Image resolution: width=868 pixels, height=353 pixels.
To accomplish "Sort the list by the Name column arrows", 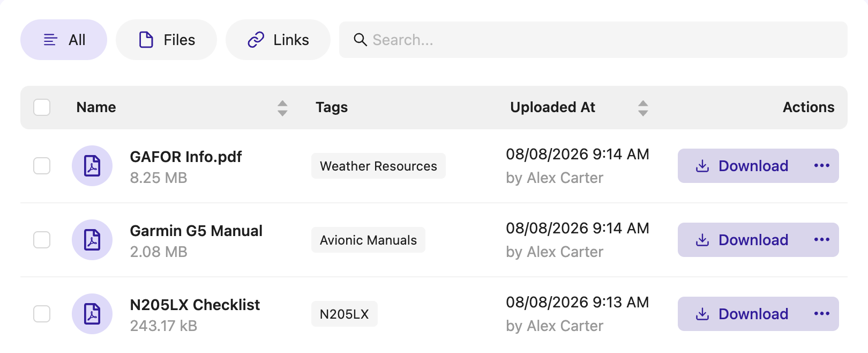I will [x=282, y=108].
